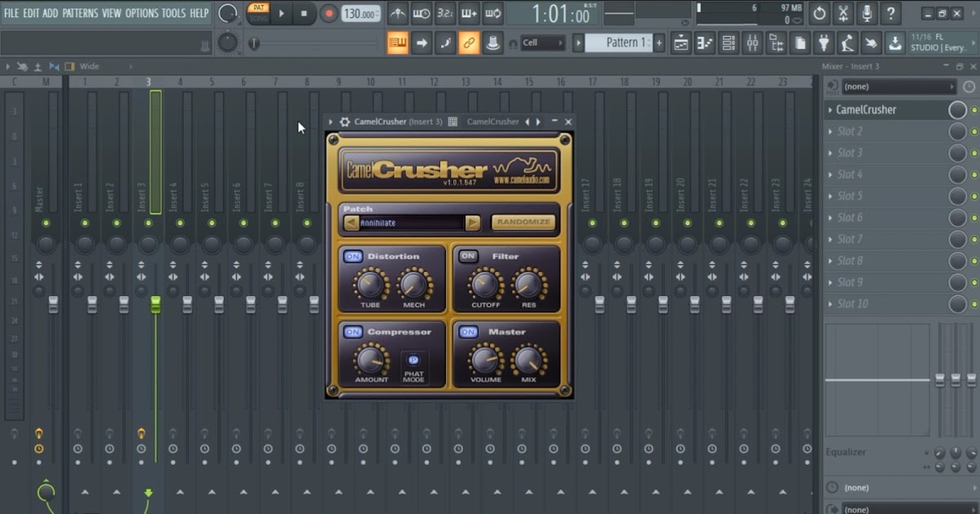Click the RANDOMIZE button in CamelCrusher
This screenshot has width=980, height=514.
click(x=523, y=223)
